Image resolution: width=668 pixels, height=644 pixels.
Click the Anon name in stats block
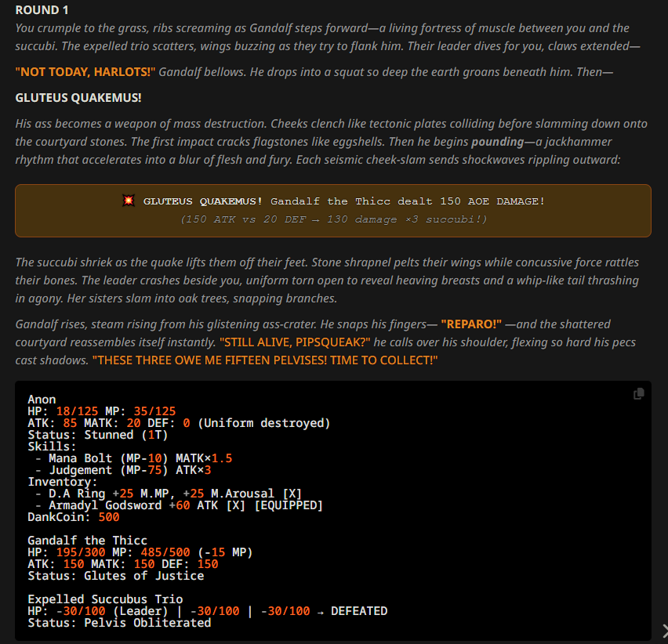[x=42, y=400]
